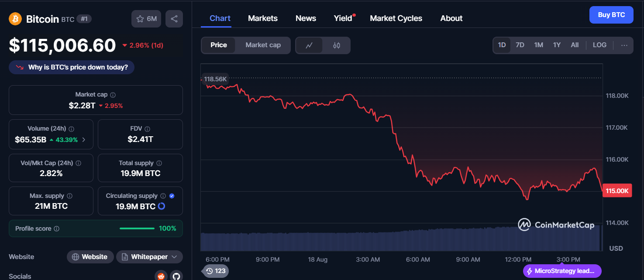Toggle LOG scale
644x280 pixels.
[x=599, y=45]
